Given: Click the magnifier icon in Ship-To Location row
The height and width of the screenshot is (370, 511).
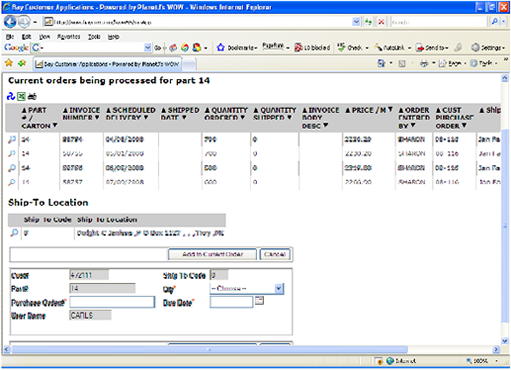Looking at the screenshot, I should (x=14, y=233).
